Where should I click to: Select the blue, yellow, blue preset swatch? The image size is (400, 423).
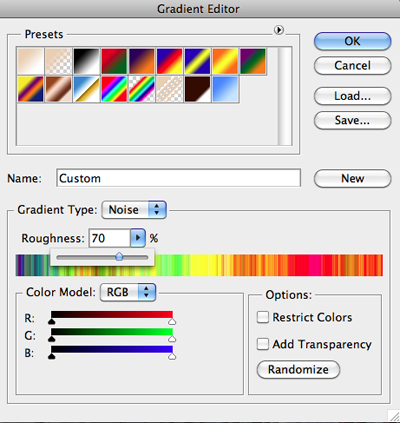point(197,61)
